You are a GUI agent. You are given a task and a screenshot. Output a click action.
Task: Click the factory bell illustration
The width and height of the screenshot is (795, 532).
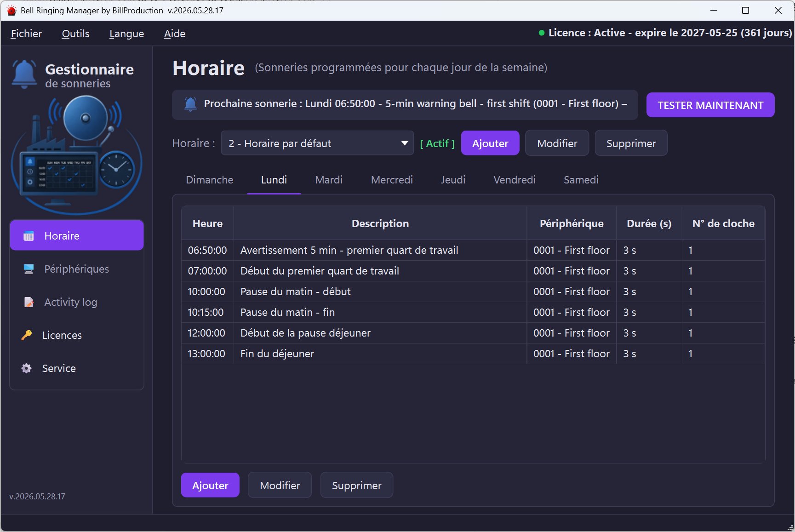point(77,154)
